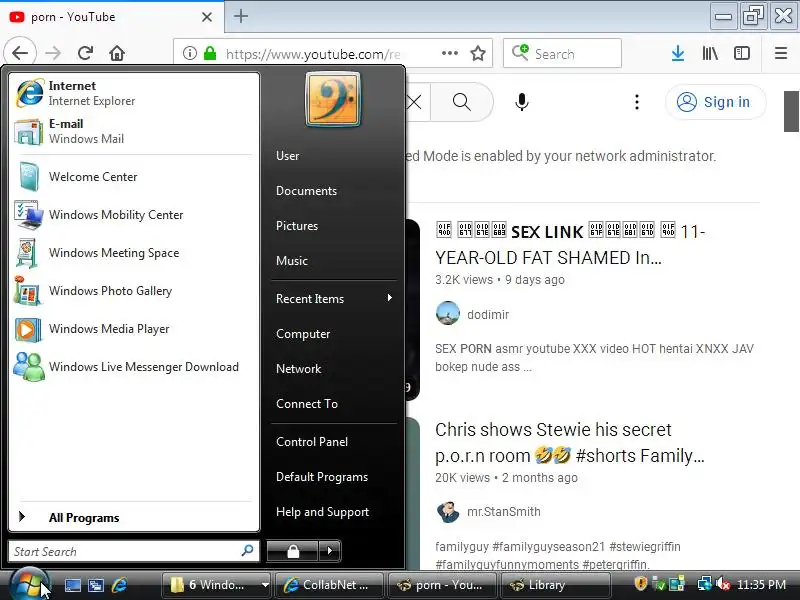Open page actions three-dot menu
The image size is (800, 600).
449,53
